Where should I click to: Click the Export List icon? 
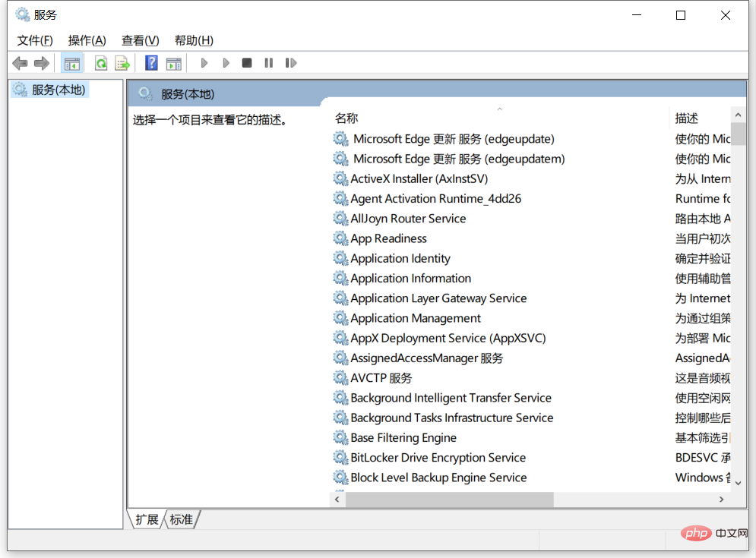[122, 62]
